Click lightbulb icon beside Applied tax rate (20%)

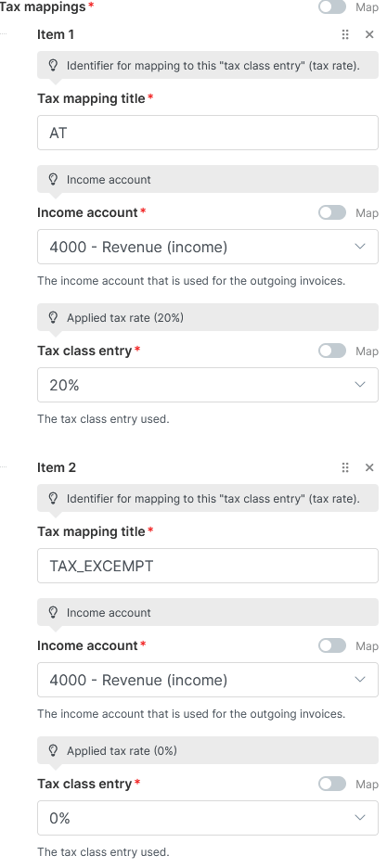tap(53, 317)
